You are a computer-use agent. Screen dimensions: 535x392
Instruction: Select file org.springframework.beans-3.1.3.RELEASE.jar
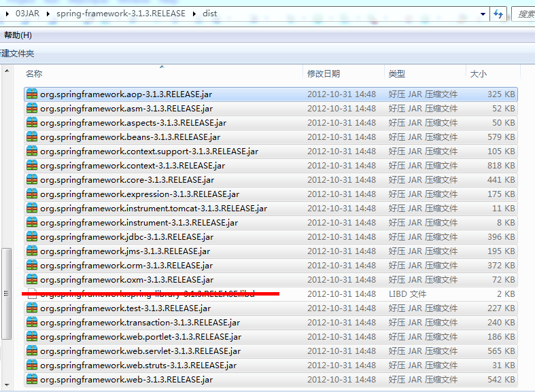271,137
